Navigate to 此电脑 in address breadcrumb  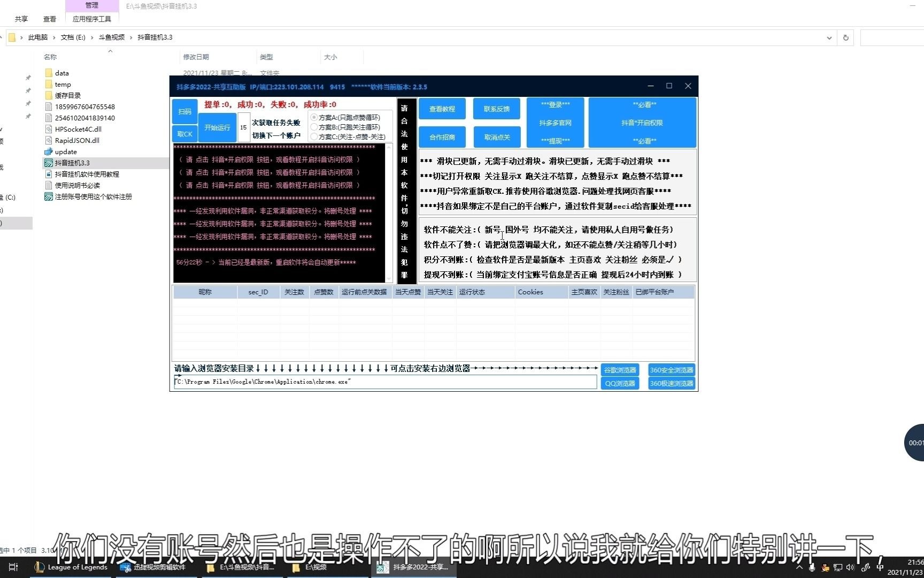coord(38,37)
